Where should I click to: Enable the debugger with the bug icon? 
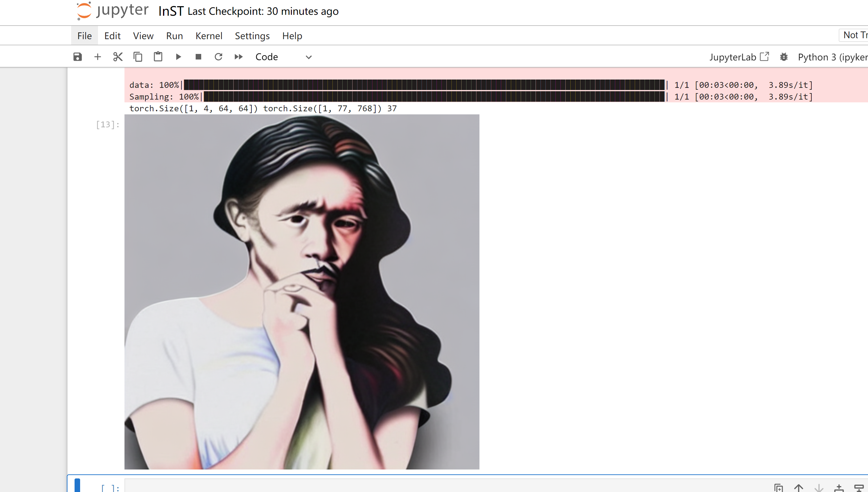pyautogui.click(x=784, y=57)
